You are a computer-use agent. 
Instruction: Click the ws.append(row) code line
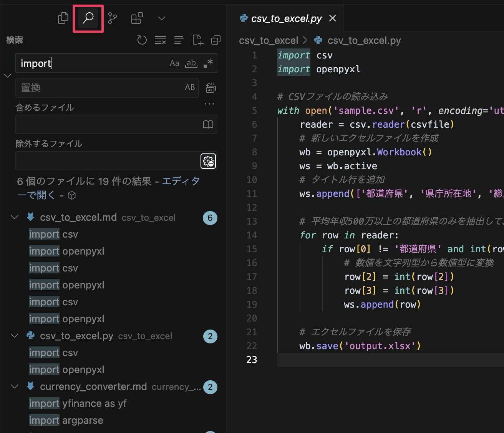(382, 304)
